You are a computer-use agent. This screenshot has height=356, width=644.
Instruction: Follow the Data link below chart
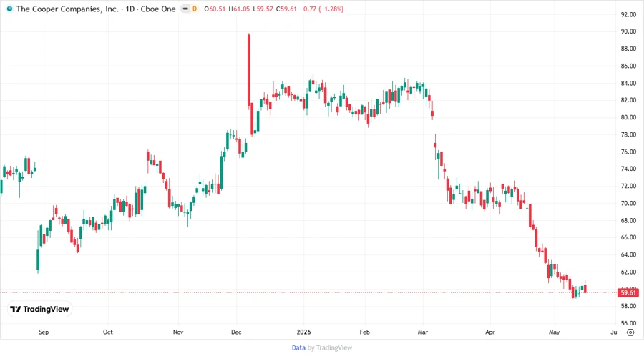click(x=298, y=347)
